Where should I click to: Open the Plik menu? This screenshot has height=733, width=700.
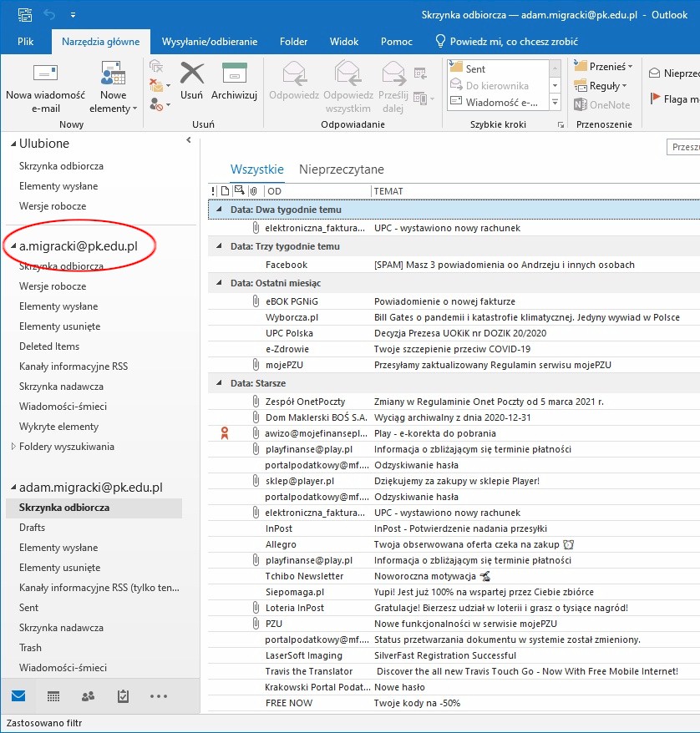[x=26, y=42]
